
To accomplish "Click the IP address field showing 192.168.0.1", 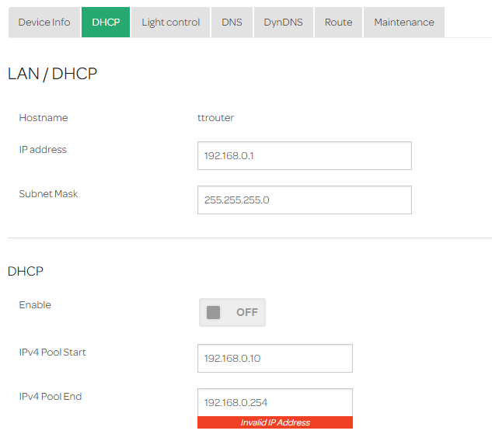I will tap(304, 156).
